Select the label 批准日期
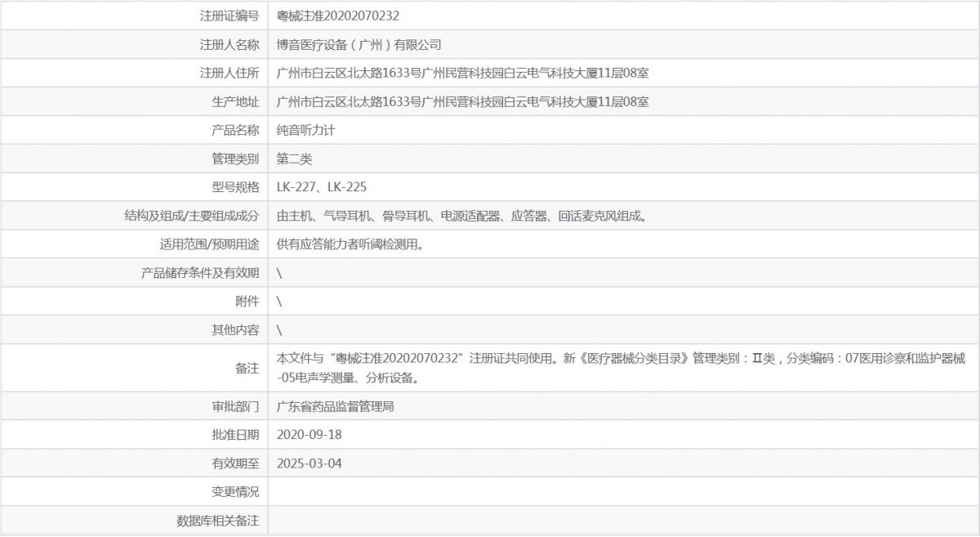This screenshot has width=980, height=537. pos(235,435)
